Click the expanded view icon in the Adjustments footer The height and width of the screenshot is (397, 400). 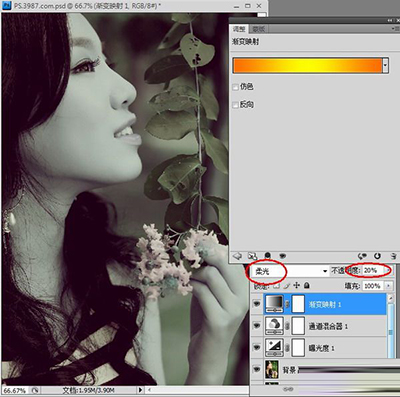pyautogui.click(x=252, y=256)
